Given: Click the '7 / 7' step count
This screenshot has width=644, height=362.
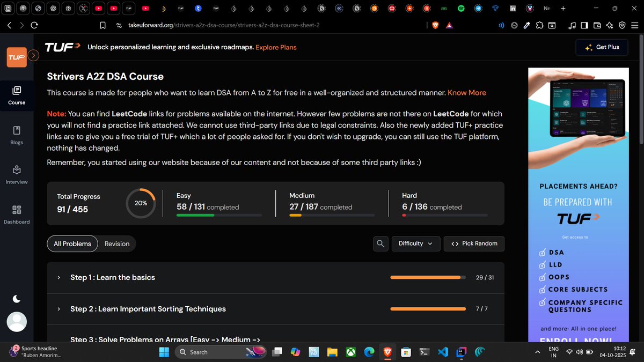Looking at the screenshot, I should pyautogui.click(x=482, y=309).
